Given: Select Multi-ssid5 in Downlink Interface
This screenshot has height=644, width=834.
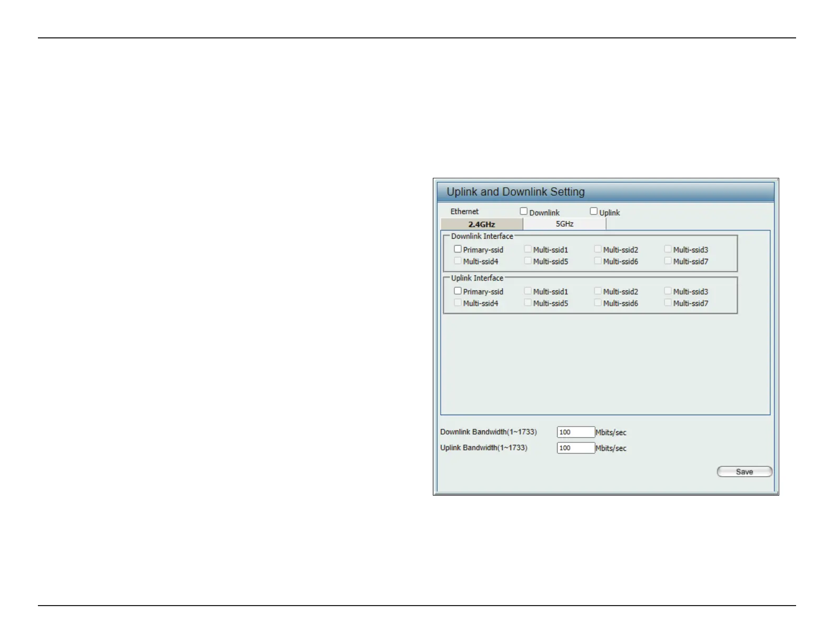Looking at the screenshot, I should [528, 261].
